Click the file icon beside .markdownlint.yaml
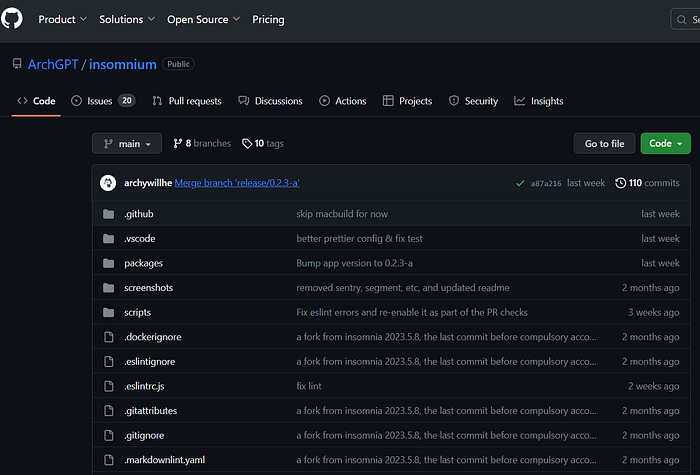 pyautogui.click(x=108, y=460)
